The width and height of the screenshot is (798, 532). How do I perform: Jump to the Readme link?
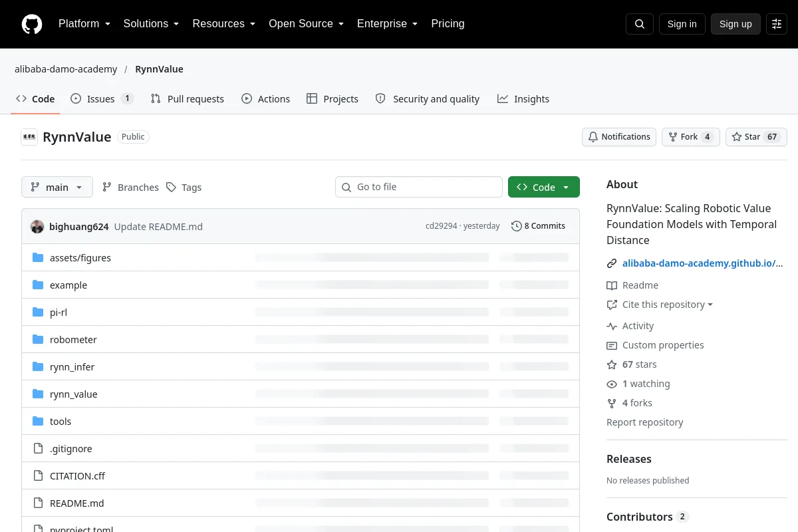[632, 285]
